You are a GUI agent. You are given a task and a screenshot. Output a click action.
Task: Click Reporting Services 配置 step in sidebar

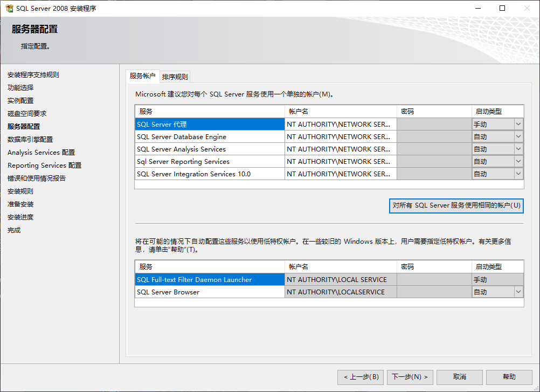(x=44, y=166)
